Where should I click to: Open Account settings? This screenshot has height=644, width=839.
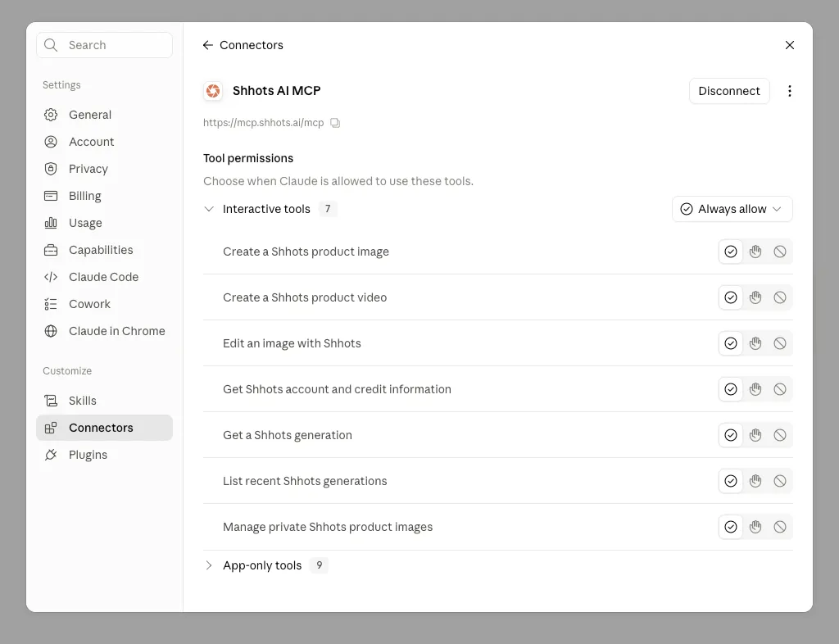[x=104, y=142]
